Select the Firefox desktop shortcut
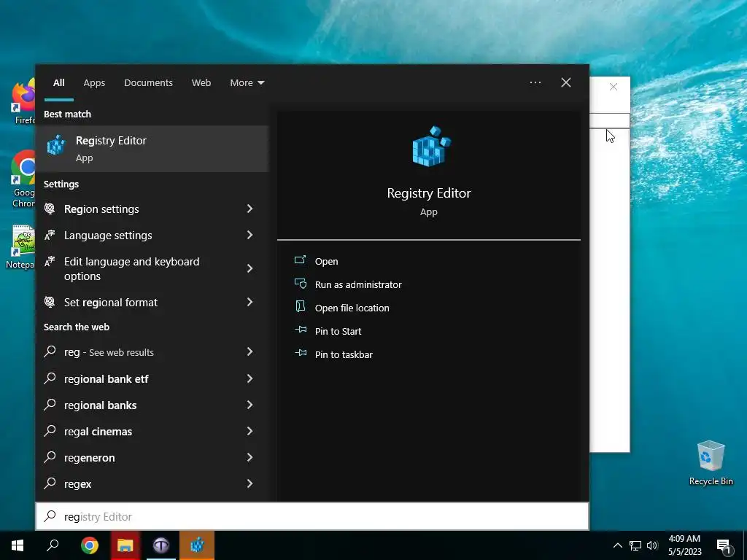Screen dimensions: 747x560 (23, 102)
